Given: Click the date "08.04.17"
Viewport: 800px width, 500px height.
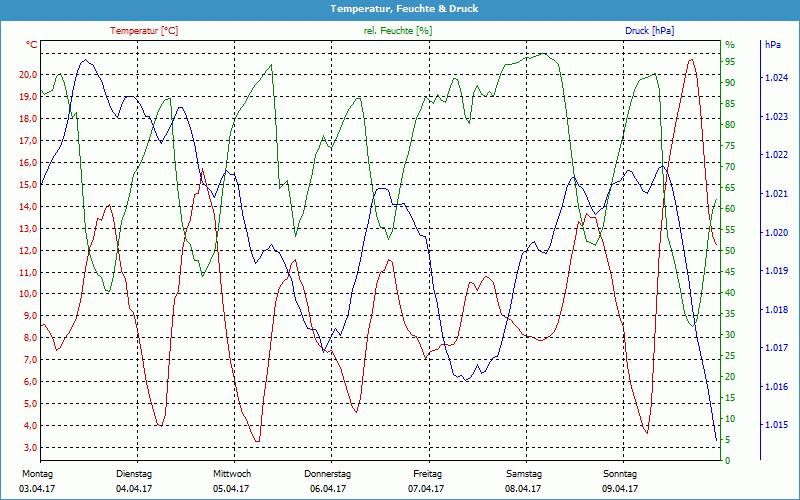Looking at the screenshot, I should tap(523, 489).
